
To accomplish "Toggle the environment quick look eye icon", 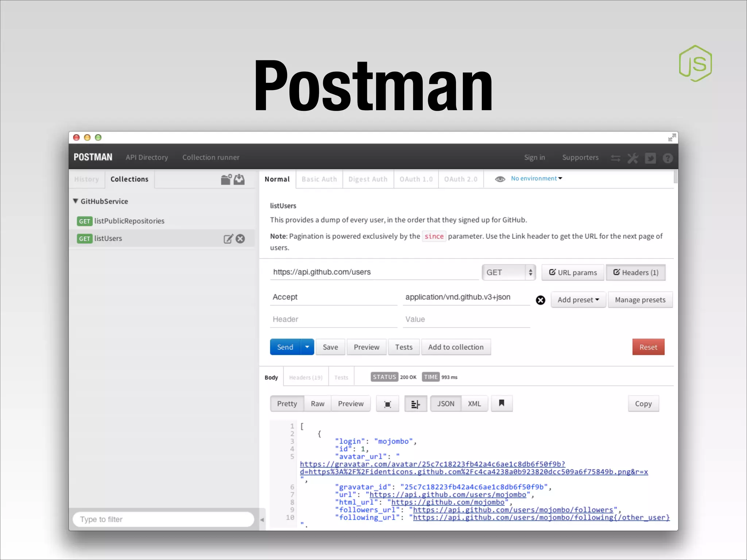I will (500, 179).
